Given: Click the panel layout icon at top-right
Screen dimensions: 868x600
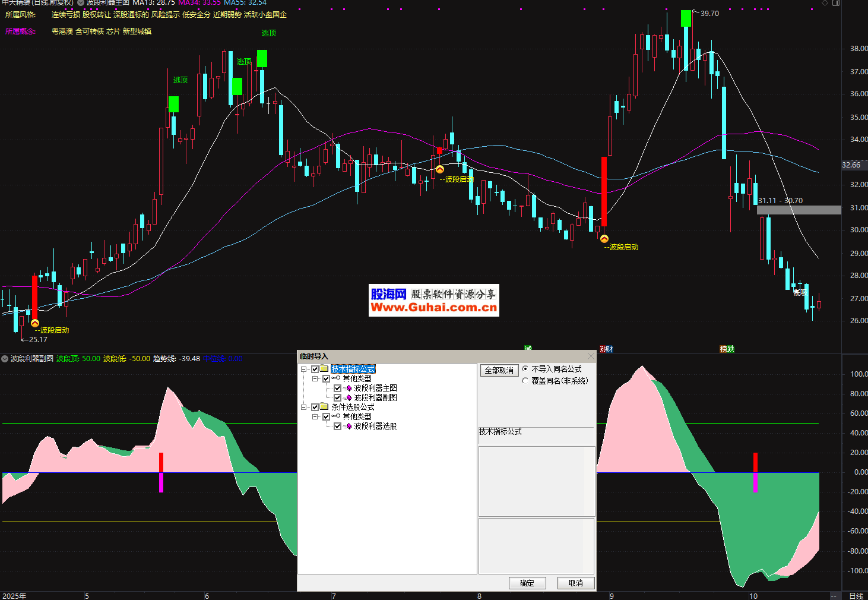Looking at the screenshot, I should click(836, 3).
